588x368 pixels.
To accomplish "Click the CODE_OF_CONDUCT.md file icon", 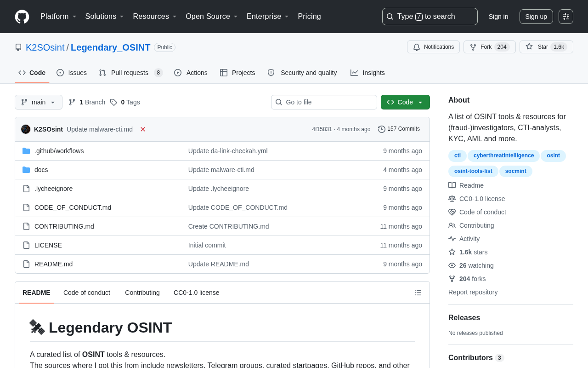I will coord(26,207).
